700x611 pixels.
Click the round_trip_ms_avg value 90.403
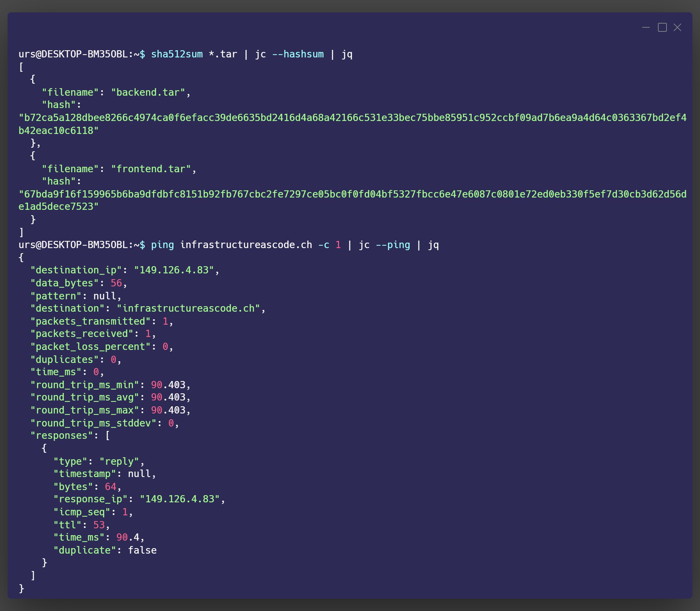point(170,397)
